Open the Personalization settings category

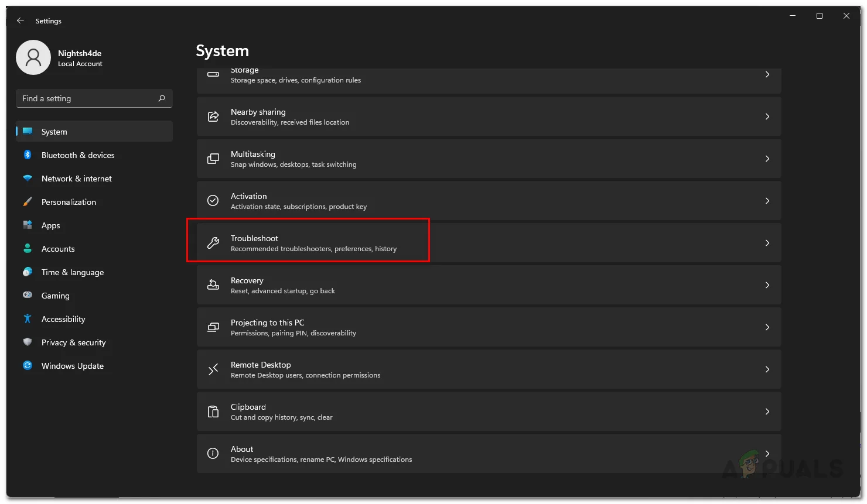[x=69, y=202]
